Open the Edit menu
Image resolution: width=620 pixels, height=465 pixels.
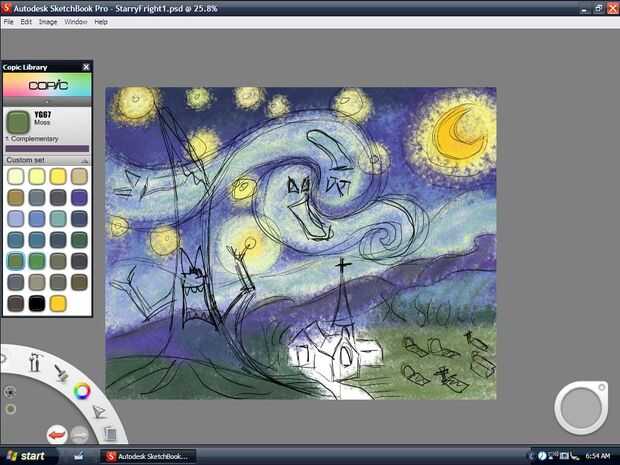coord(26,22)
